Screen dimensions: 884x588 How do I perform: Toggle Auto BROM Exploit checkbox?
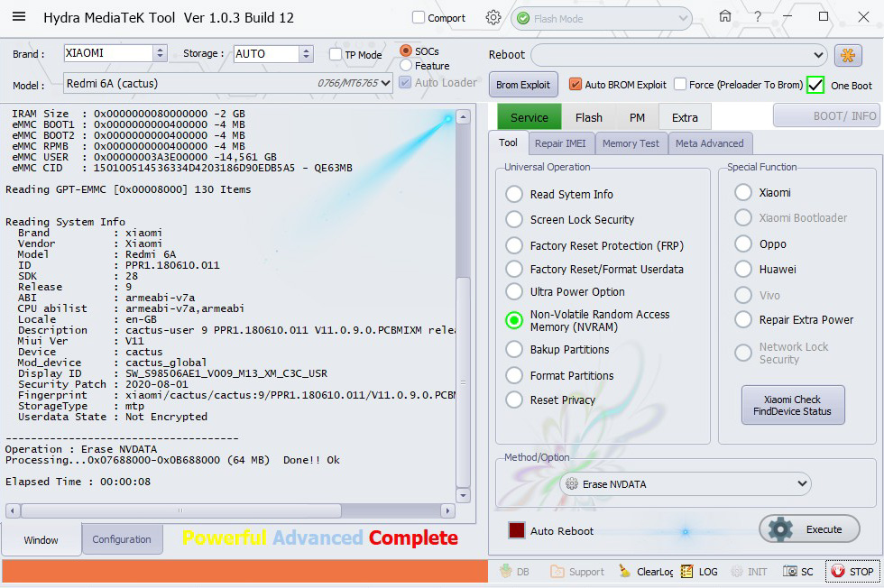(576, 85)
